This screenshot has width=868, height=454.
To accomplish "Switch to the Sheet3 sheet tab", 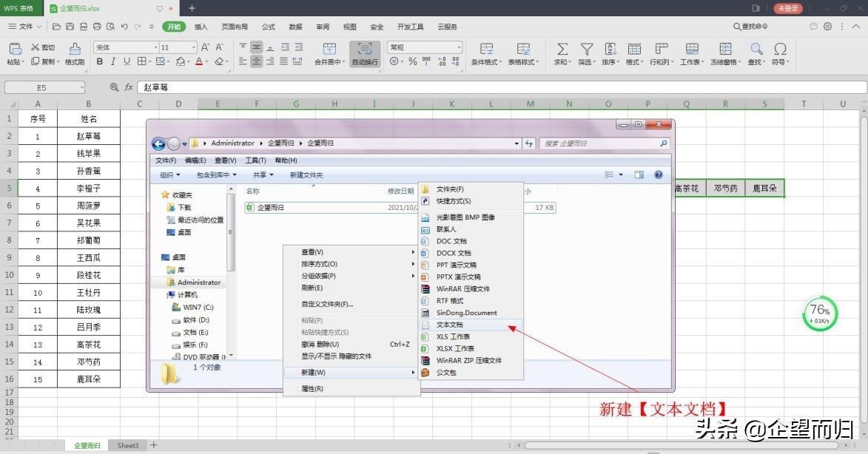I will [x=128, y=445].
